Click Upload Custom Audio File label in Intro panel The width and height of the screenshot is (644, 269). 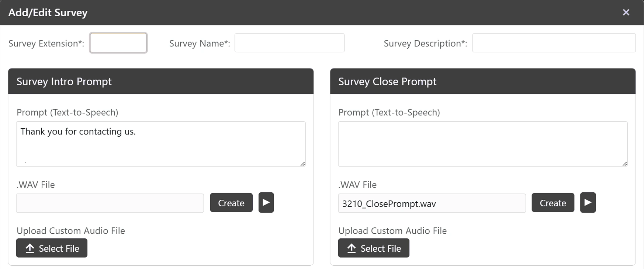(x=71, y=231)
